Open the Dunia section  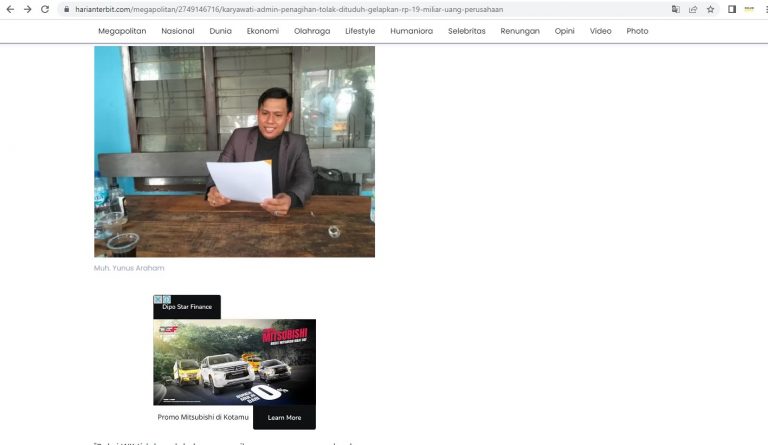tap(220, 31)
